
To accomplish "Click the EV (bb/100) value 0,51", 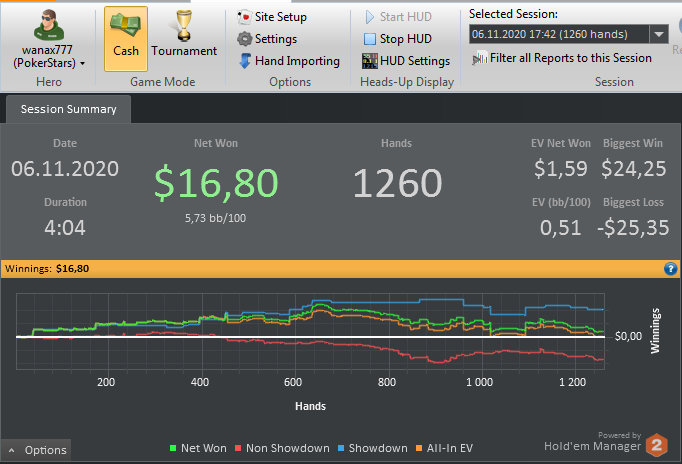I will pyautogui.click(x=561, y=228).
